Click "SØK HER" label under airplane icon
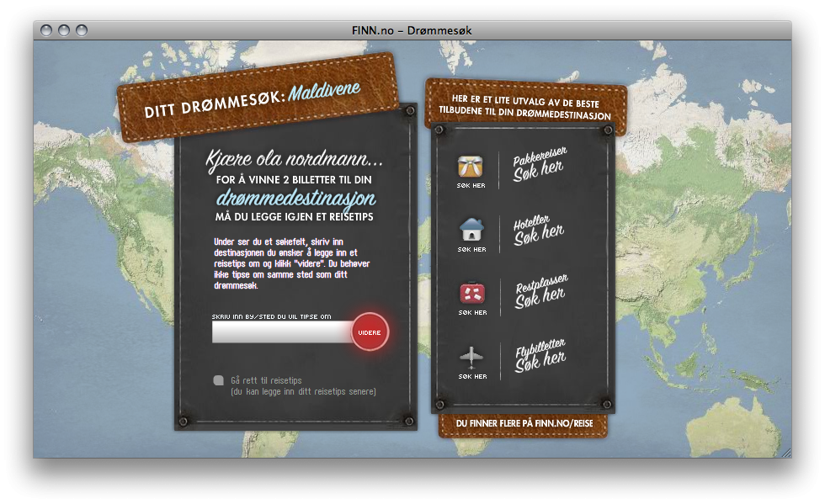The image size is (825, 504). click(472, 377)
